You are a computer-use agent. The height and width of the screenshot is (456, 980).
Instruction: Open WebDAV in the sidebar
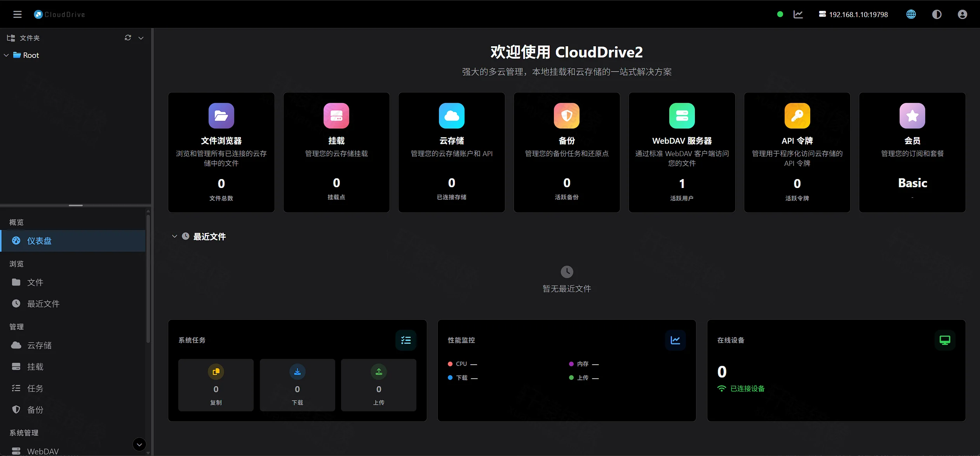pos(73,451)
